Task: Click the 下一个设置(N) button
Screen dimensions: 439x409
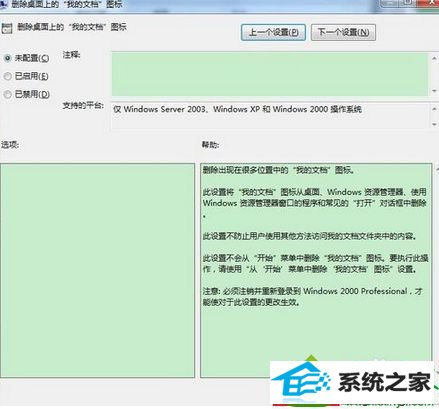Action: point(343,32)
